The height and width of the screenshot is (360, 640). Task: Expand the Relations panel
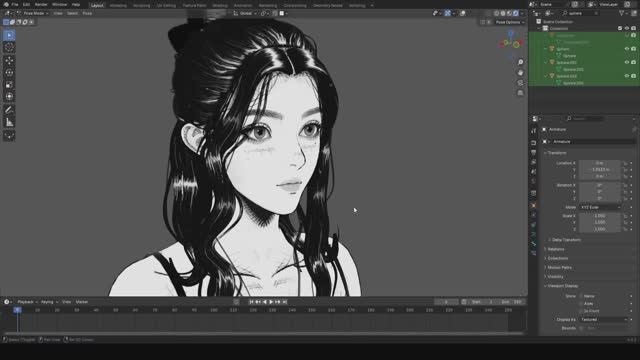point(555,249)
